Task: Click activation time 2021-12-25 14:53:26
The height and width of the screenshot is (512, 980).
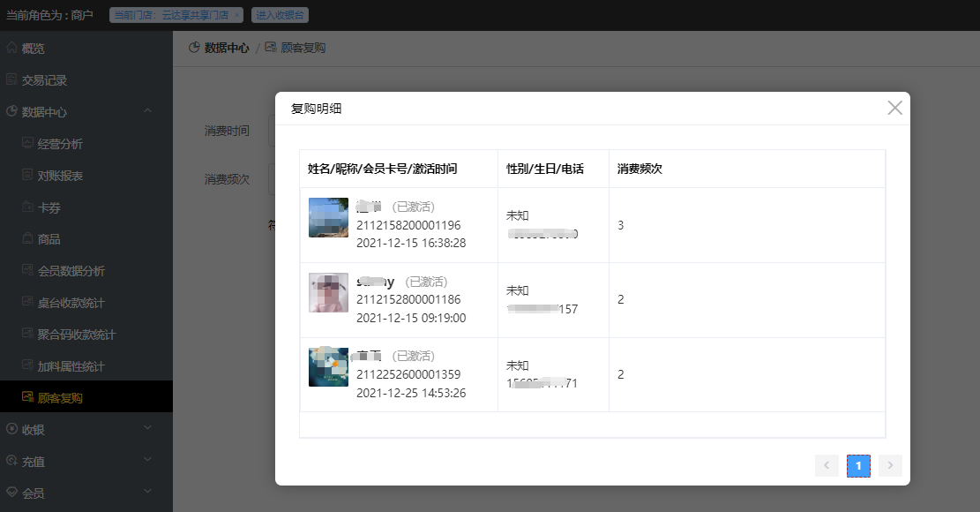Action: pos(411,393)
